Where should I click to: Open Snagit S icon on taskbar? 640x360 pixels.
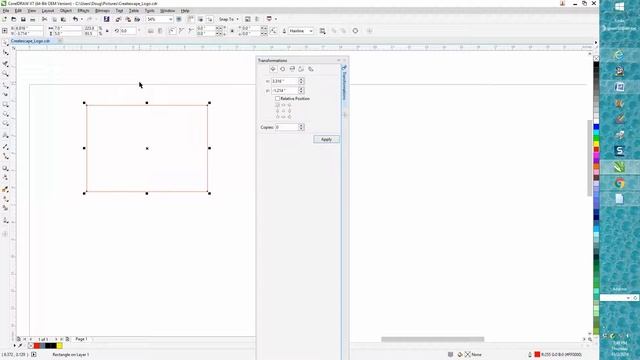coord(619,151)
